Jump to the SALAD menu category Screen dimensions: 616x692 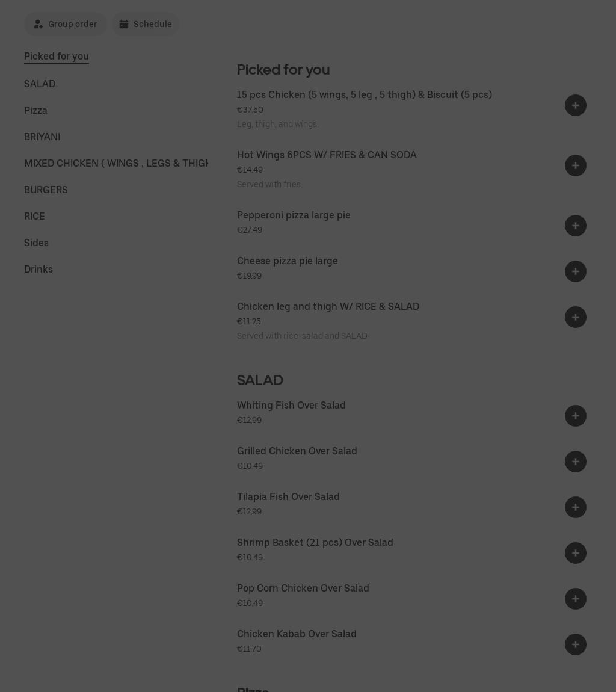(40, 84)
